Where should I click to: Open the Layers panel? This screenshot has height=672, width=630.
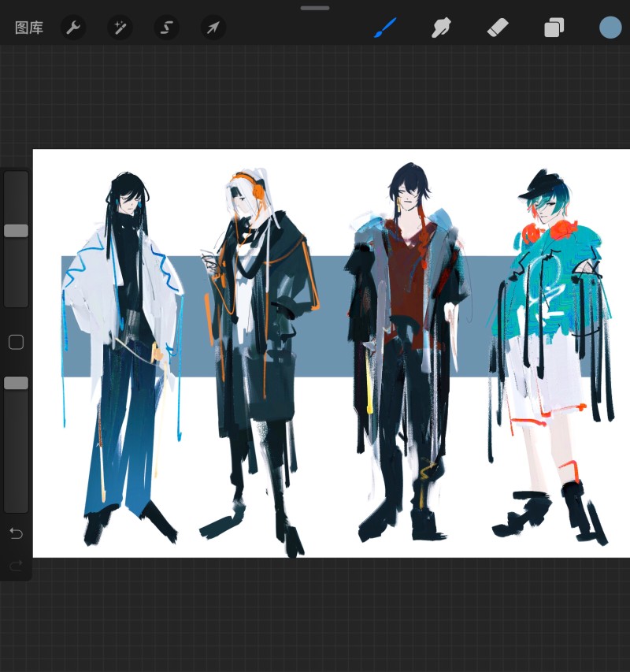(x=554, y=28)
